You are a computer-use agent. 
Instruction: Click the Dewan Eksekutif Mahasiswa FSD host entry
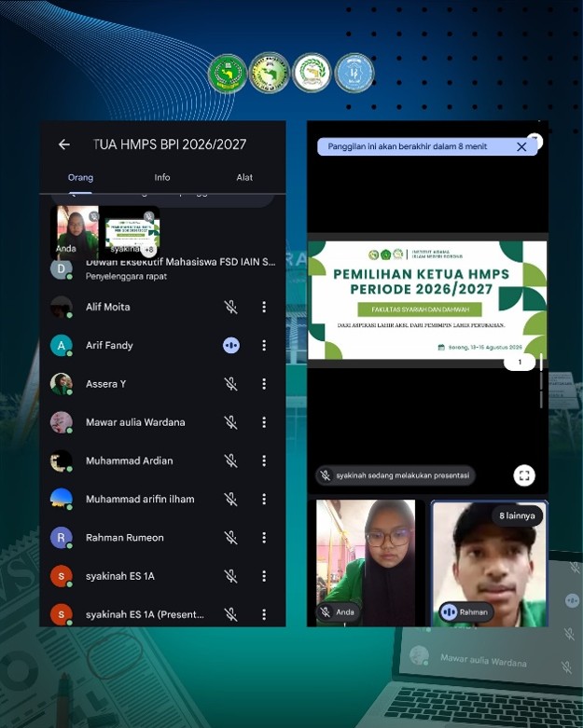[162, 268]
